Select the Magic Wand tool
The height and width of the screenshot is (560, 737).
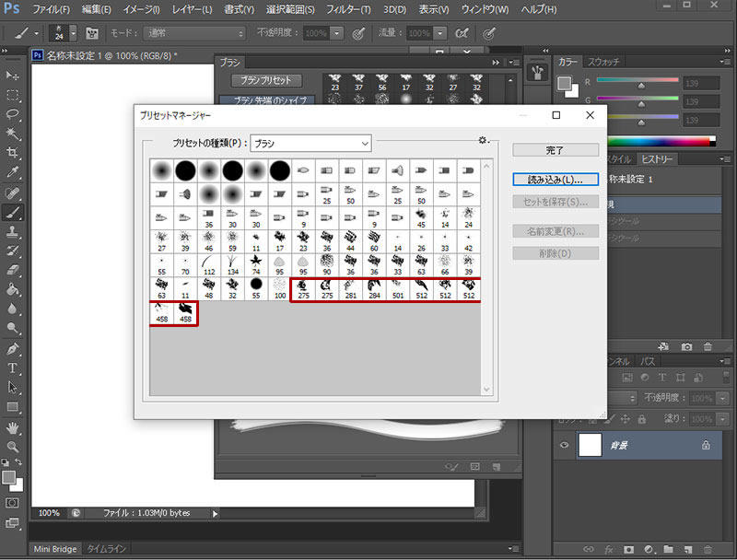pos(12,134)
